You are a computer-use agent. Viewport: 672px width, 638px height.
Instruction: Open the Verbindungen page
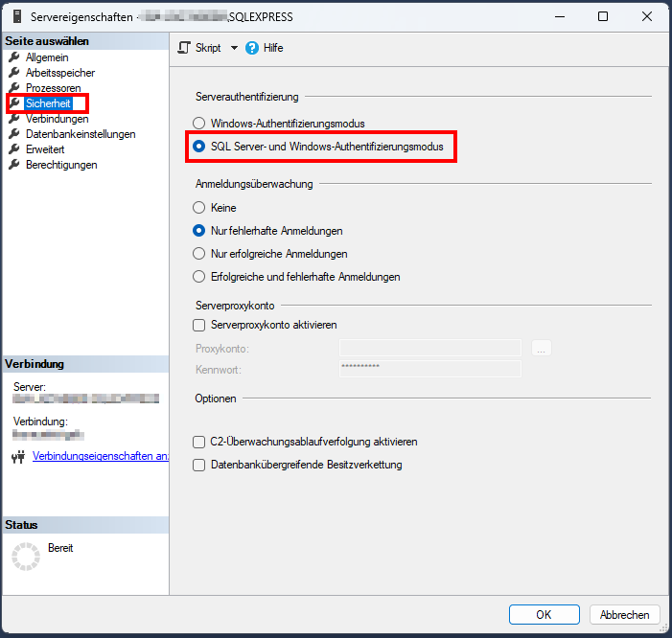click(57, 119)
